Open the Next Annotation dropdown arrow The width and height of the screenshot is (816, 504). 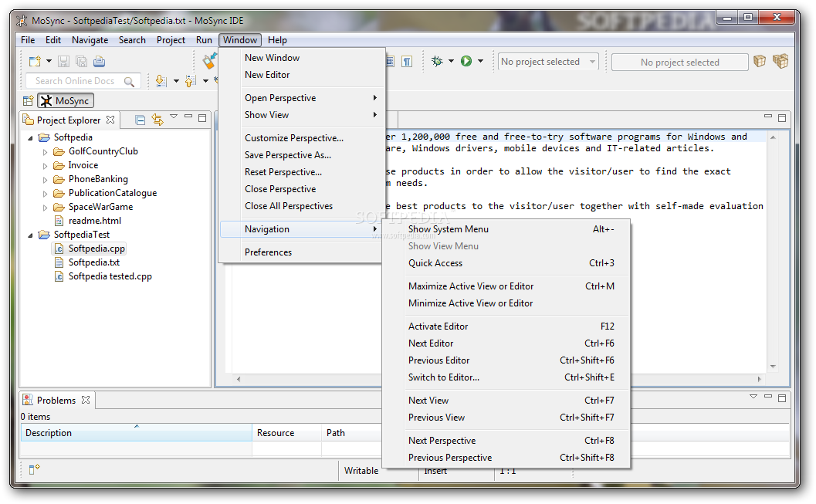pos(176,80)
